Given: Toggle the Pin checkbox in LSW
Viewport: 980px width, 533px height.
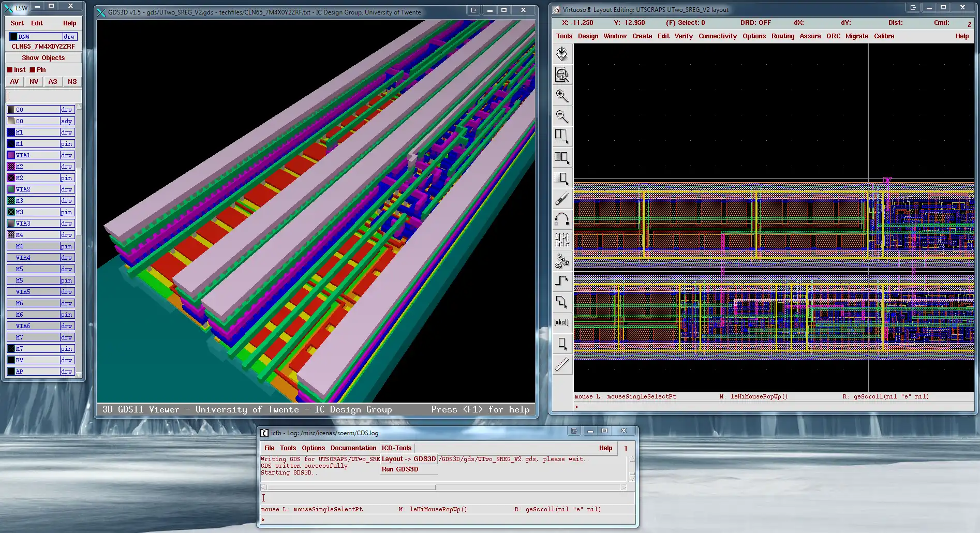Looking at the screenshot, I should click(x=33, y=70).
